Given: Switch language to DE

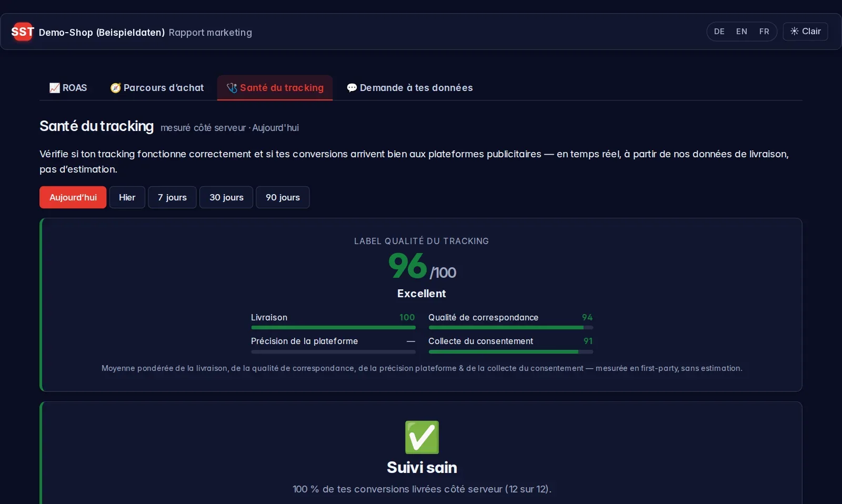Looking at the screenshot, I should point(719,32).
